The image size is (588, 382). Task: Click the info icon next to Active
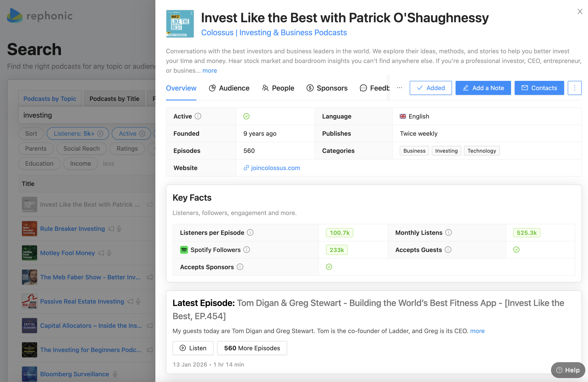[198, 116]
